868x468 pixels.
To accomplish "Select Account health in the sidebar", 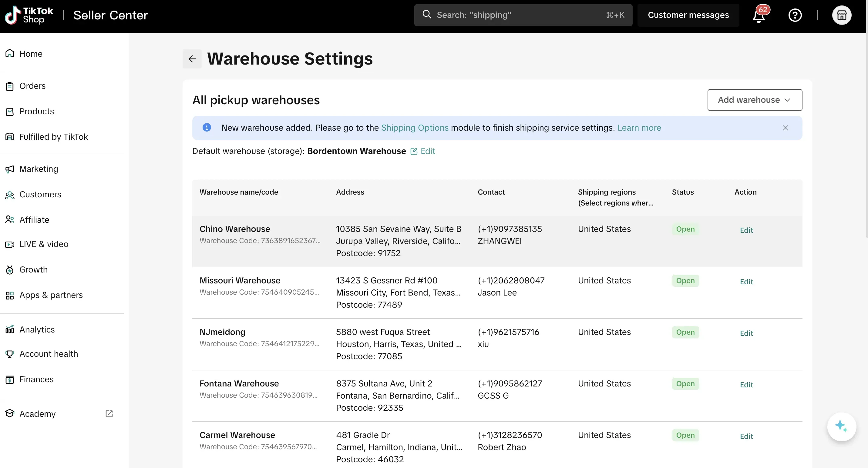I will (x=49, y=354).
